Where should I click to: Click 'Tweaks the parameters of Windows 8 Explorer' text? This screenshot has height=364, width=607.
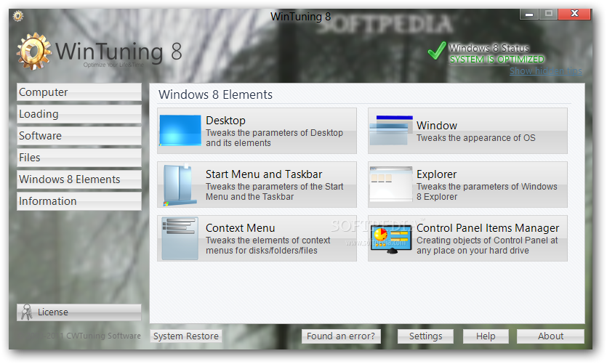487,192
